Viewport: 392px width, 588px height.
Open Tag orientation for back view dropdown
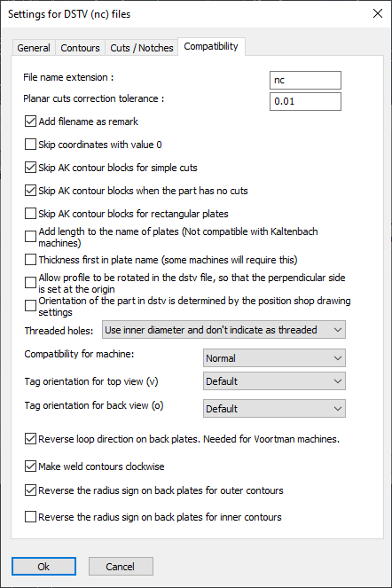pos(274,409)
